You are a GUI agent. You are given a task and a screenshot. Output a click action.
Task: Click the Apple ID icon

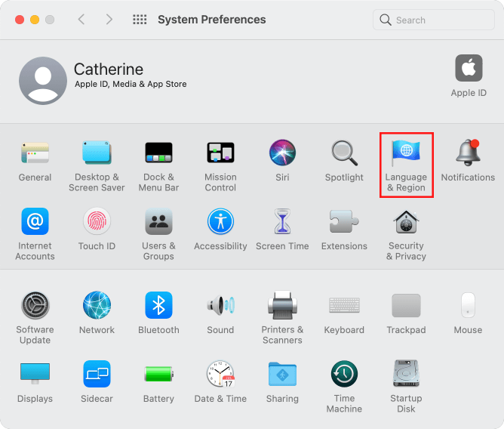[469, 69]
